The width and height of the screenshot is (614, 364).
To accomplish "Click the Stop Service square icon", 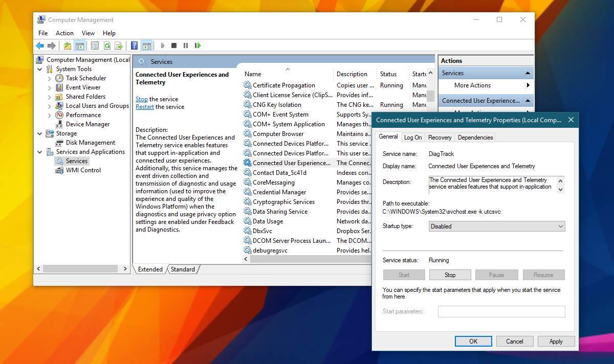I will pyautogui.click(x=174, y=45).
